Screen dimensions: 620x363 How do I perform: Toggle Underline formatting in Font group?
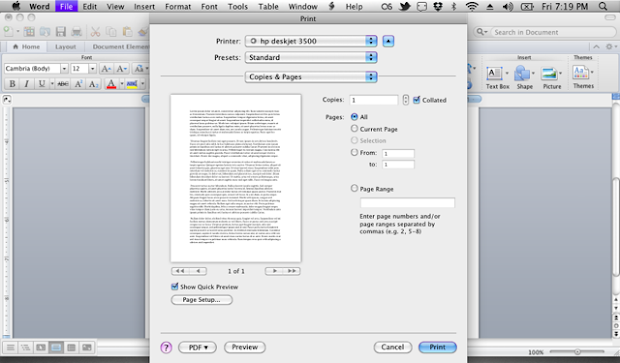click(x=41, y=83)
